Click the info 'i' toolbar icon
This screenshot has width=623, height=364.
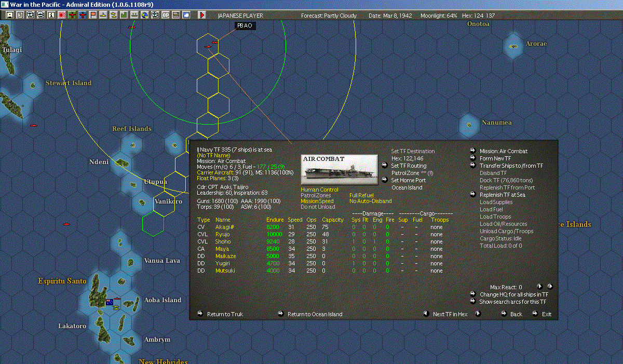click(x=51, y=15)
